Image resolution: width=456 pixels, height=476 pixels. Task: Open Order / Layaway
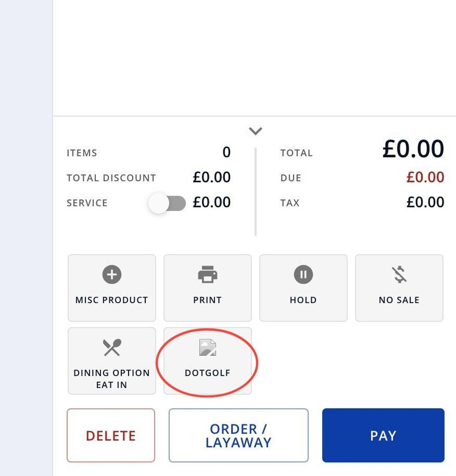click(239, 435)
